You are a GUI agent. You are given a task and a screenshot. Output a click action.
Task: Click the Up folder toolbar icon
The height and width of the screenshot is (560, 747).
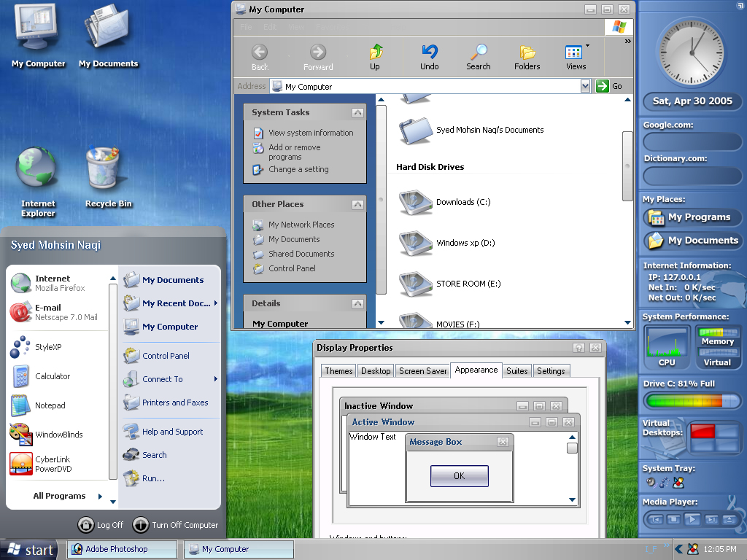tap(375, 53)
